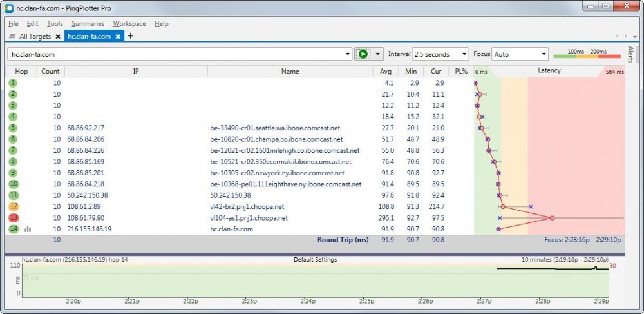The height and width of the screenshot is (314, 644).
Task: Click the timeline graph at 2:28p marker
Action: pyautogui.click(x=543, y=301)
